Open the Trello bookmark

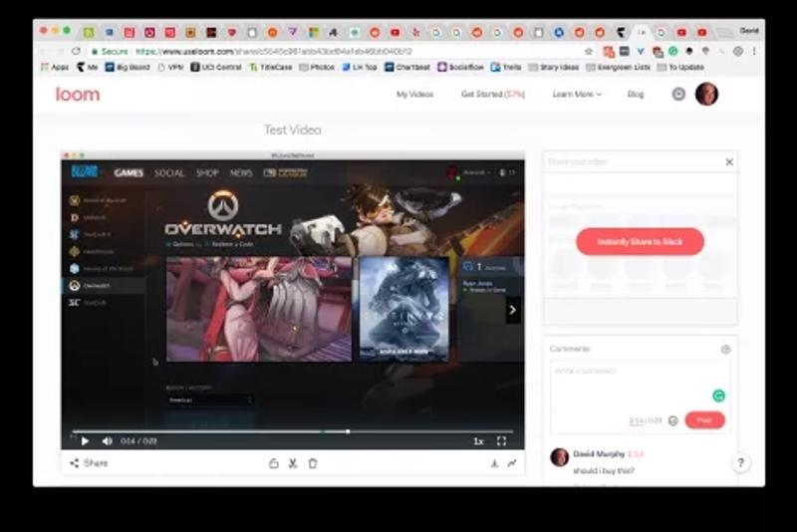tap(506, 67)
